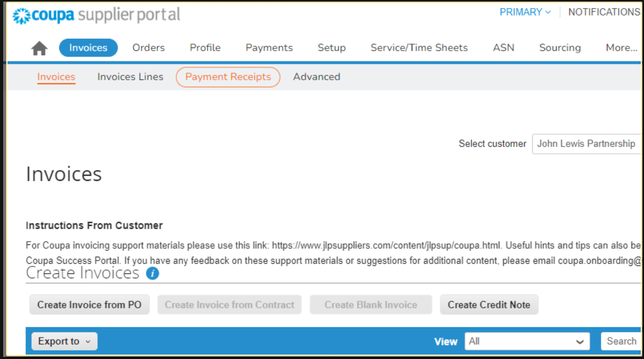Open NOTIFICATIONS link
644x359 pixels.
[604, 12]
